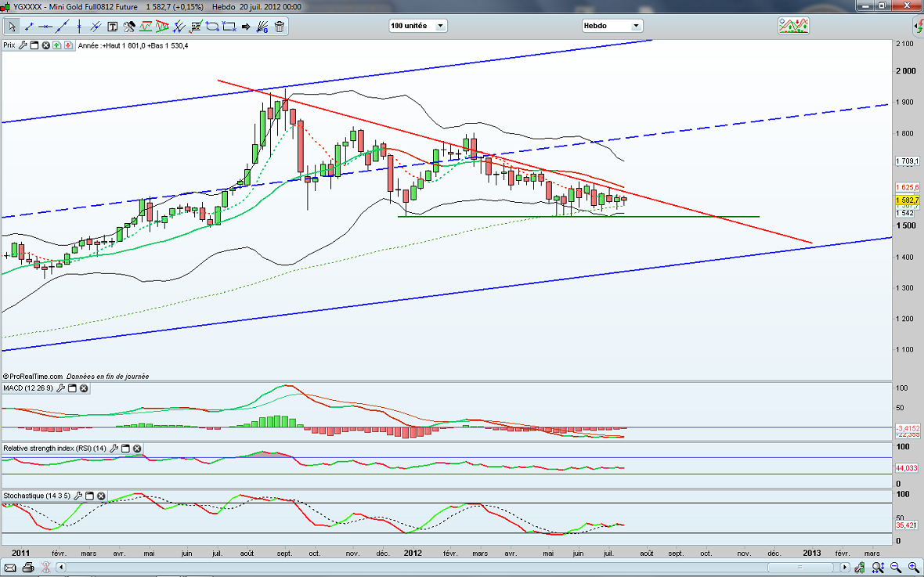Toggle the Prix panel window size
The width and height of the screenshot is (924, 577).
[x=34, y=45]
